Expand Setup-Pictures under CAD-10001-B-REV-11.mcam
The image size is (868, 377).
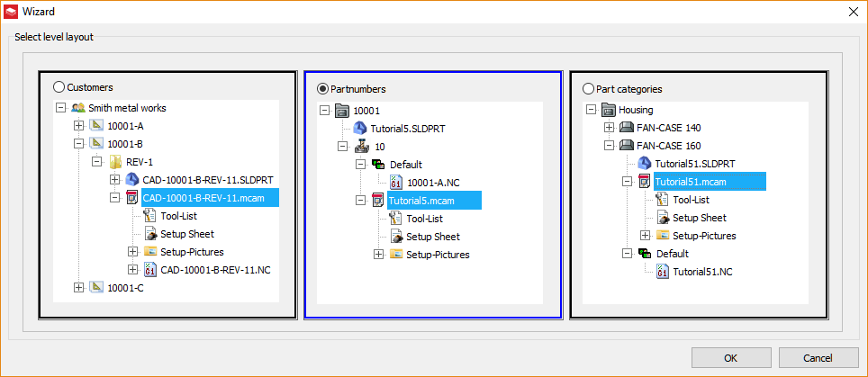pyautogui.click(x=132, y=252)
